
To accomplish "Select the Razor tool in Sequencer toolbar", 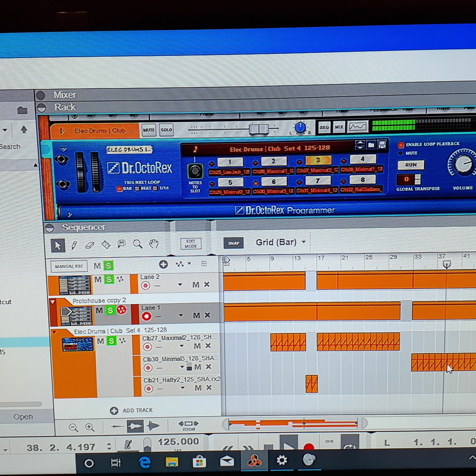I will [x=106, y=245].
